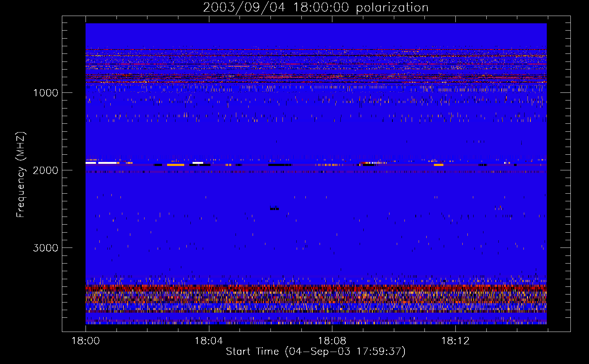Click the 18:00 time tick label

click(86, 341)
